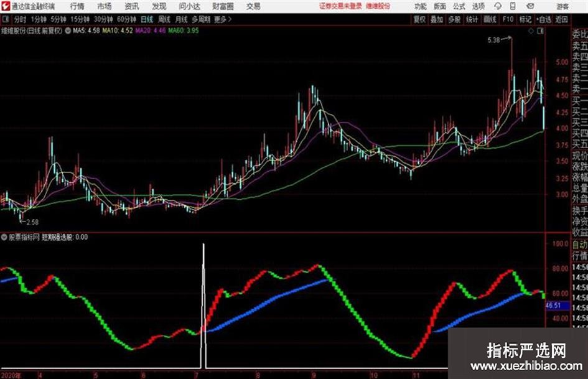Screen dimensions: 588x379
Task: Click the 2.58 low price label
Action: tap(32, 222)
